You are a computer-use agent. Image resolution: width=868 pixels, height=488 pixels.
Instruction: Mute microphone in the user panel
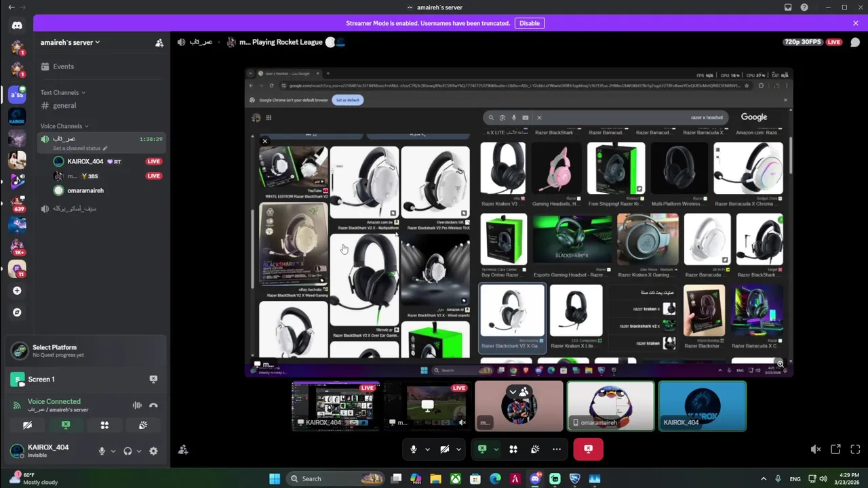click(102, 451)
